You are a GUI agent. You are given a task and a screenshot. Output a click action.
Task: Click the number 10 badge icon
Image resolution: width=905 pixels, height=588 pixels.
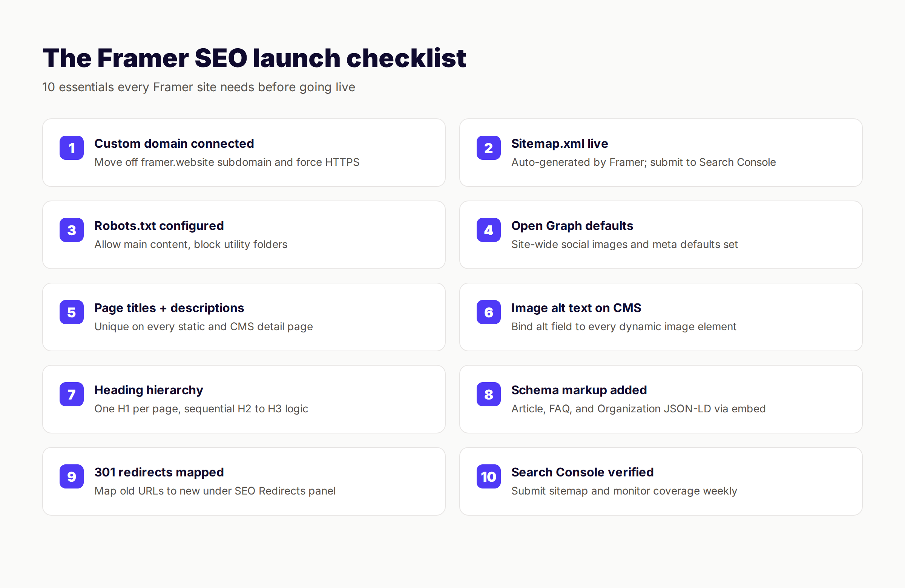(489, 476)
